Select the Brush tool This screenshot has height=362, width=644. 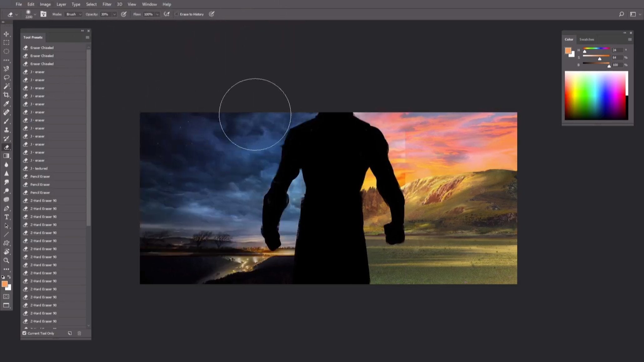(6, 121)
